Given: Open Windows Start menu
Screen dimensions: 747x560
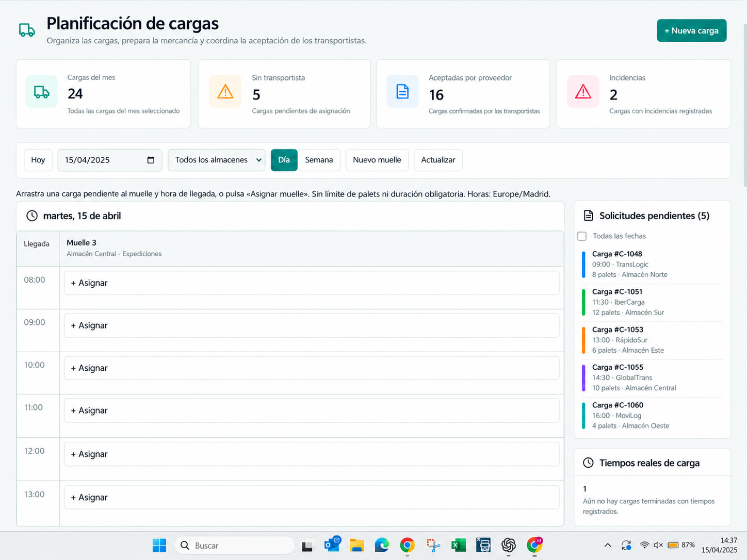Looking at the screenshot, I should click(x=159, y=545).
